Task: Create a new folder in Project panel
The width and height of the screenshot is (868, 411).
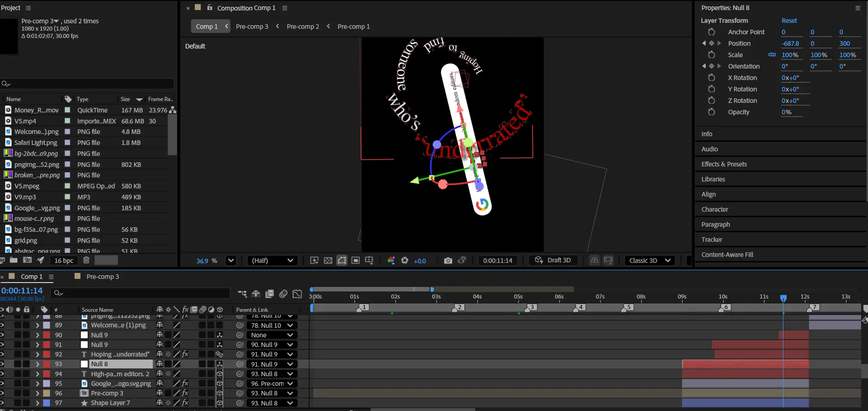Action: click(x=14, y=260)
